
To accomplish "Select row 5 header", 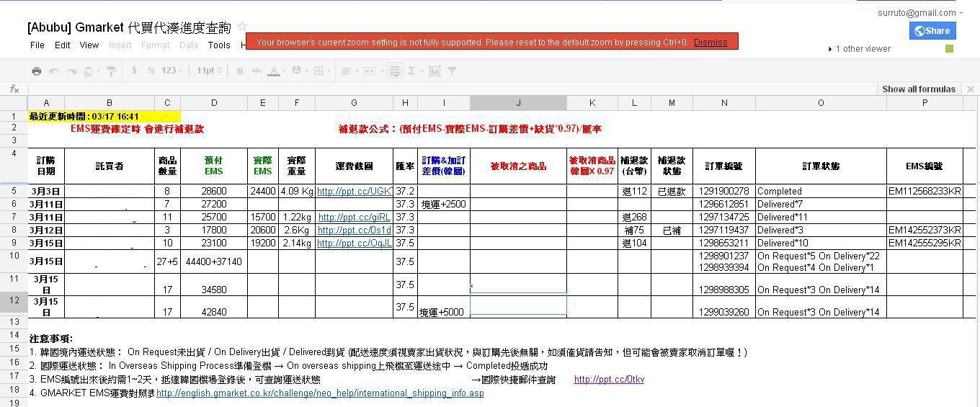I will 14,191.
